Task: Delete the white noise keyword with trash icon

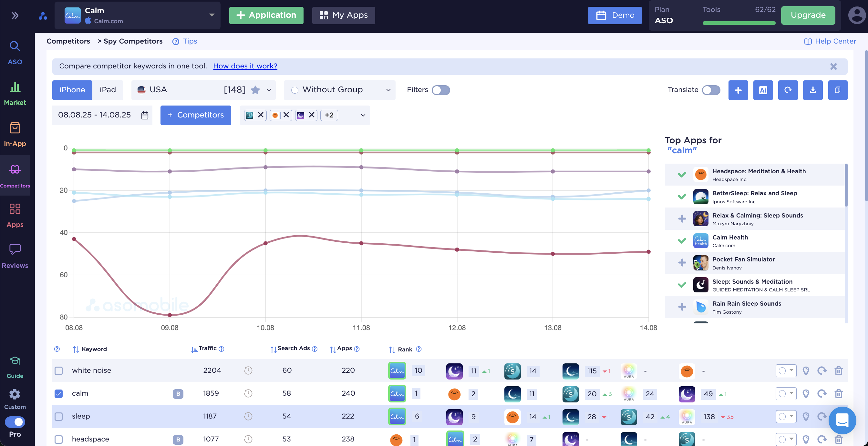Action: coord(839,370)
